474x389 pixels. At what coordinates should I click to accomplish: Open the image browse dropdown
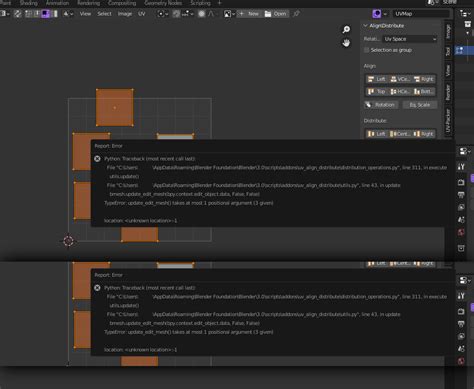pyautogui.click(x=229, y=14)
